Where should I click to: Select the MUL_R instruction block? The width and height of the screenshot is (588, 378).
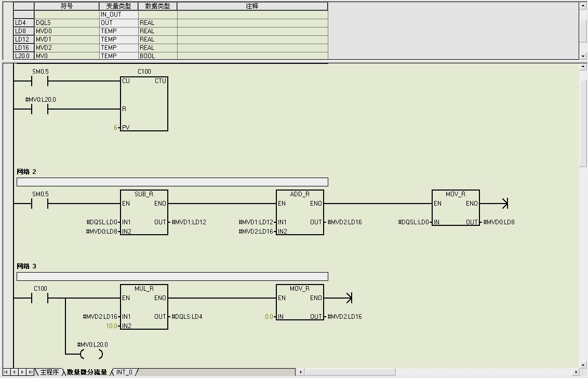pyautogui.click(x=144, y=307)
